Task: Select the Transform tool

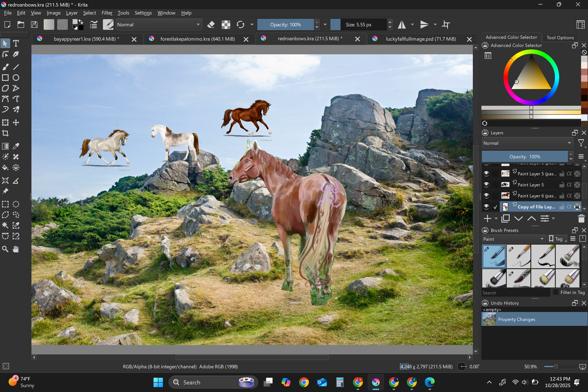Action: (5, 122)
